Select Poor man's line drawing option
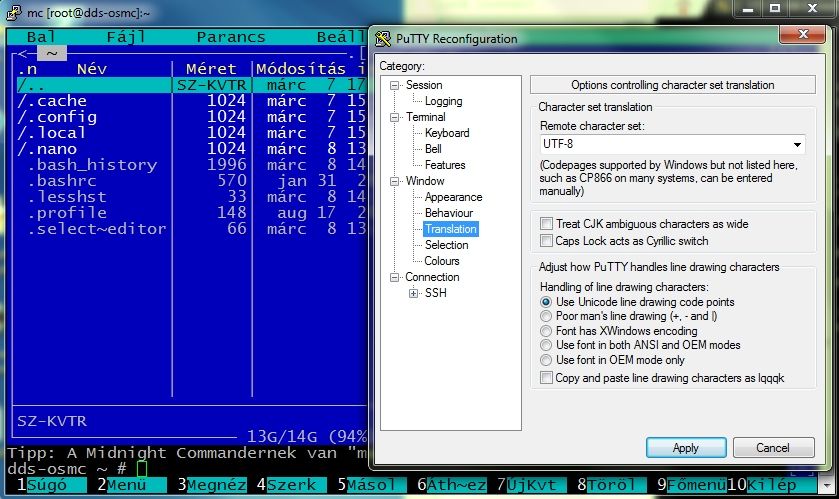This screenshot has width=839, height=499. click(x=546, y=316)
